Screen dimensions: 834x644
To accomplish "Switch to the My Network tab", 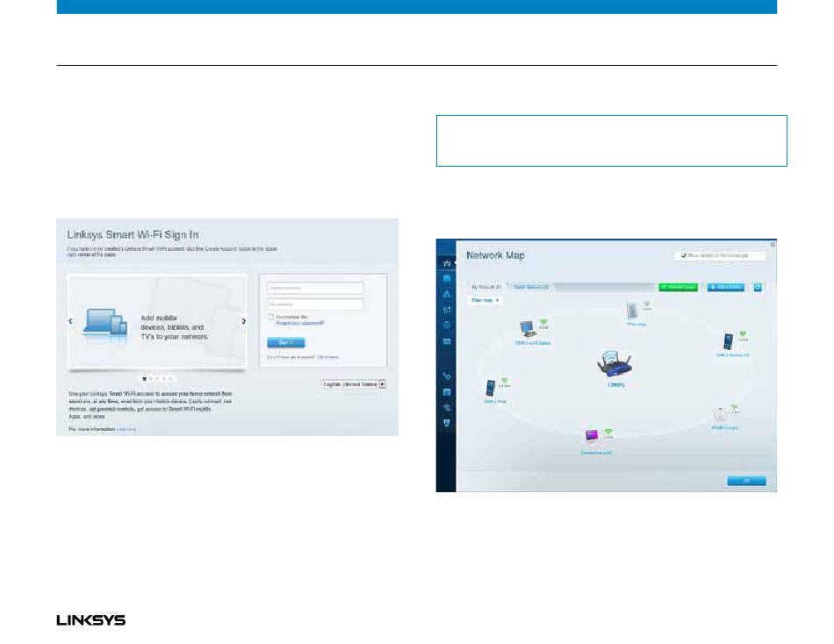I will 486,287.
